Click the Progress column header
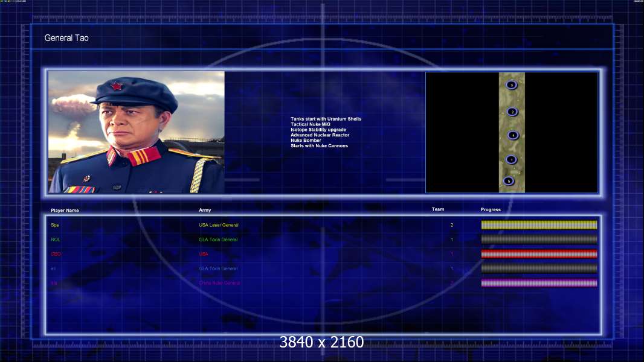Image resolution: width=644 pixels, height=362 pixels. [x=491, y=209]
